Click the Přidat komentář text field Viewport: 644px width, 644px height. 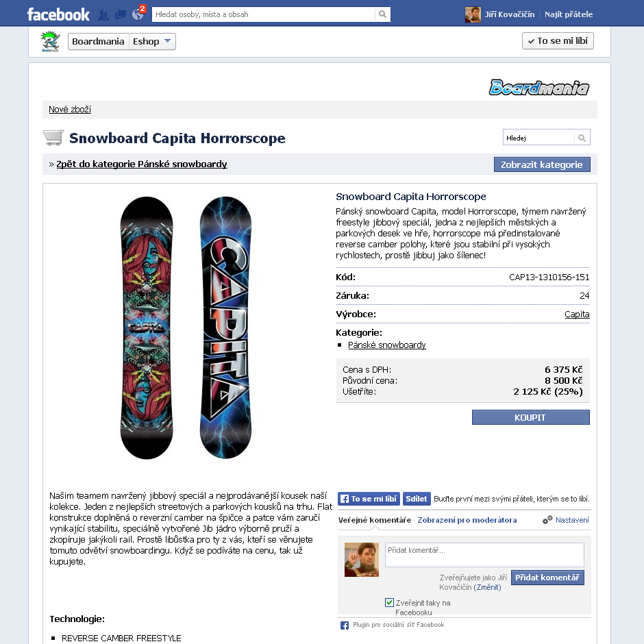[484, 555]
